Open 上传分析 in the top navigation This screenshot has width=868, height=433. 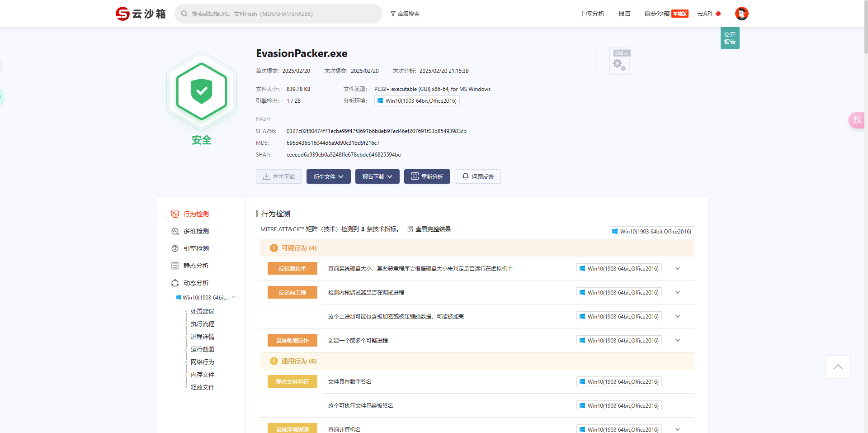pyautogui.click(x=592, y=14)
